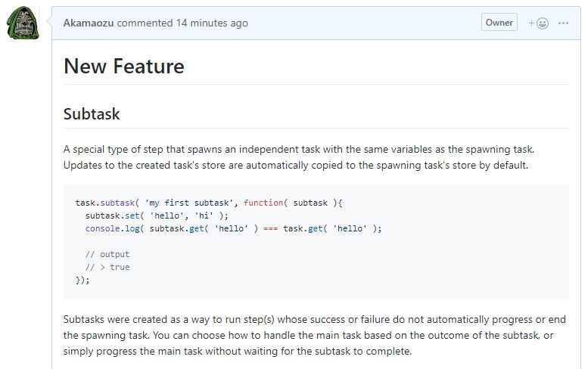Click the '// output' code comment
The image size is (588, 369).
[107, 254]
